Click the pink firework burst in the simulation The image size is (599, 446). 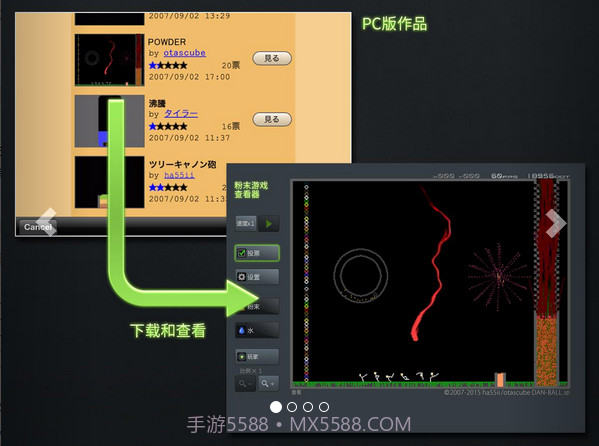499,277
